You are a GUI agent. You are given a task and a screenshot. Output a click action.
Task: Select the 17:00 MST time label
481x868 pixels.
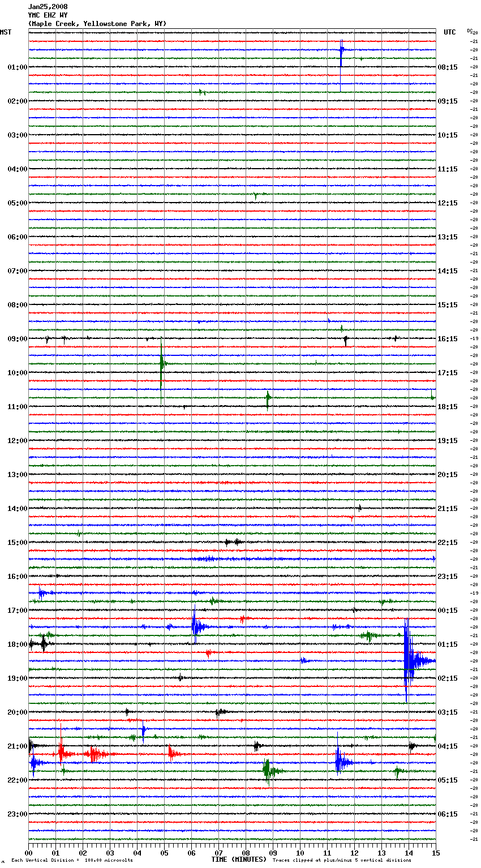pyautogui.click(x=18, y=611)
